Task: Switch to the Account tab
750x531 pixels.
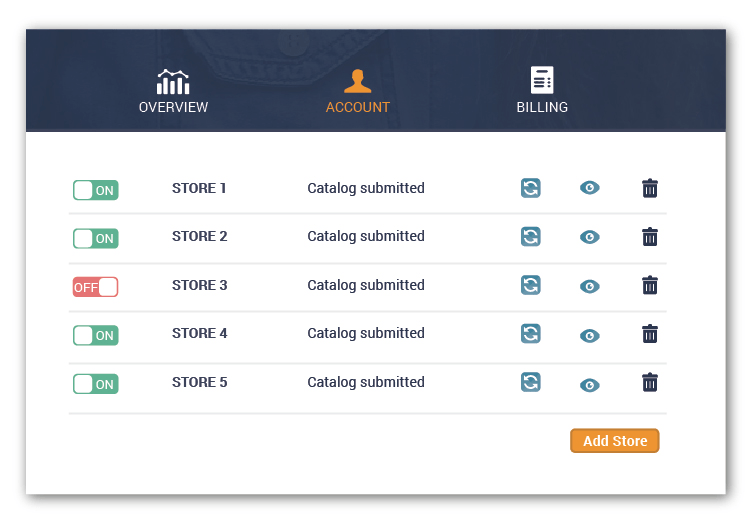Action: click(358, 91)
